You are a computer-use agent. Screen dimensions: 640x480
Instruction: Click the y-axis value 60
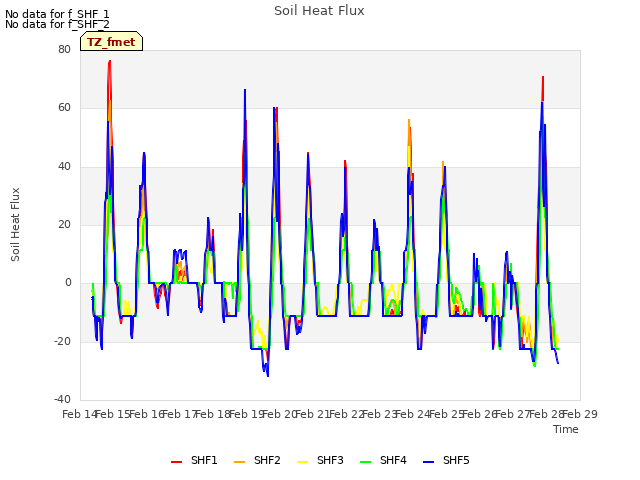coord(64,108)
